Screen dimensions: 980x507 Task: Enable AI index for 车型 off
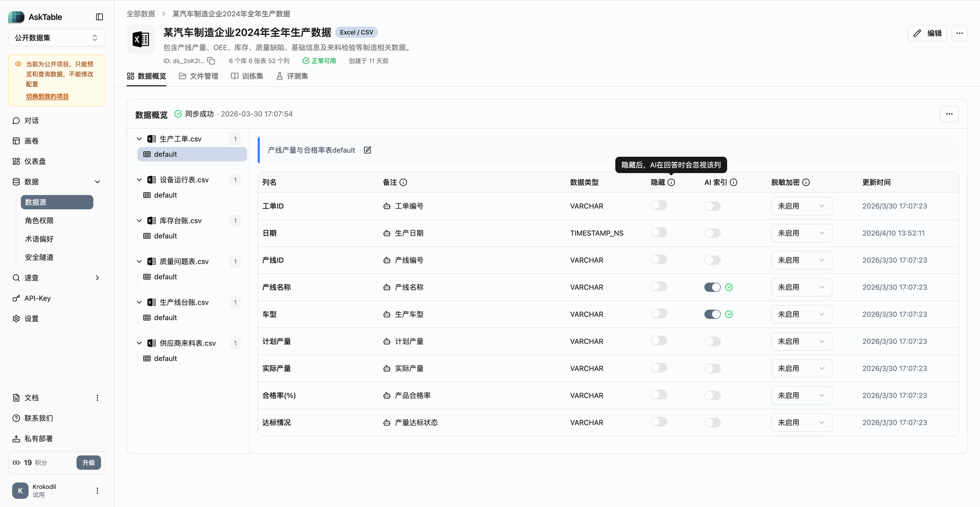coord(712,314)
